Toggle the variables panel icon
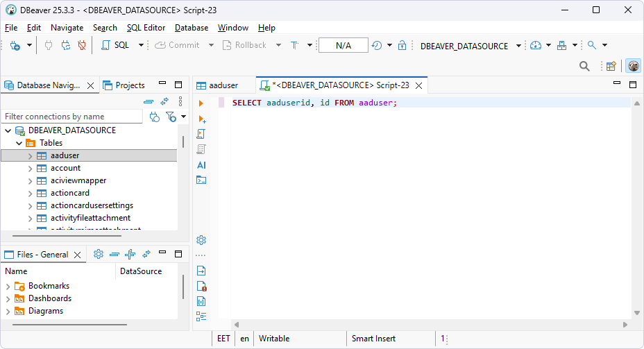 (201, 301)
